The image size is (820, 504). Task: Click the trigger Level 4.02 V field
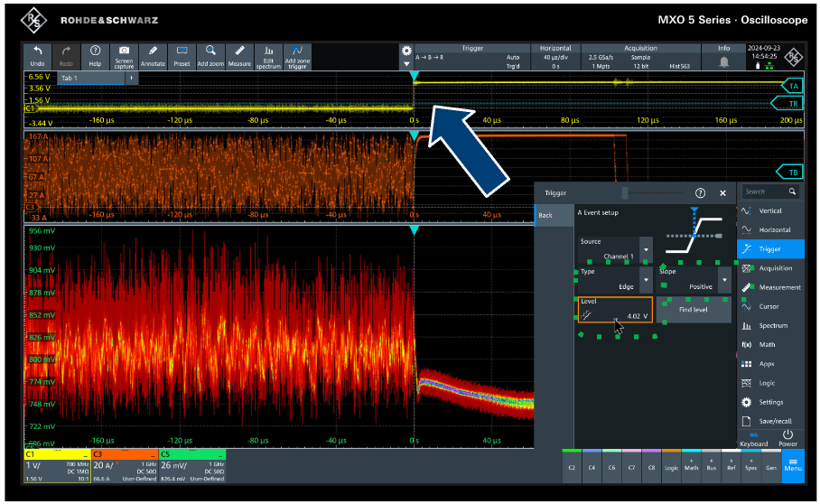pos(615,310)
